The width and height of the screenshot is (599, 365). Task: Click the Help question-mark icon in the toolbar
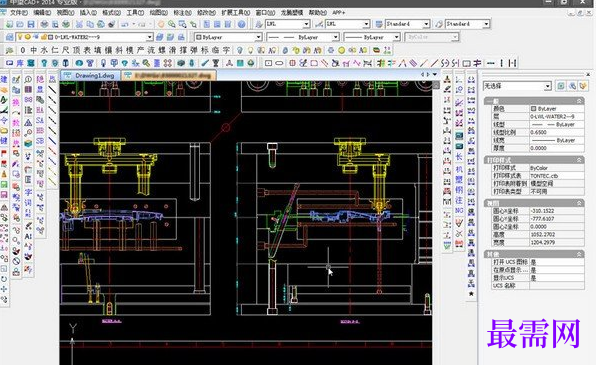[241, 24]
